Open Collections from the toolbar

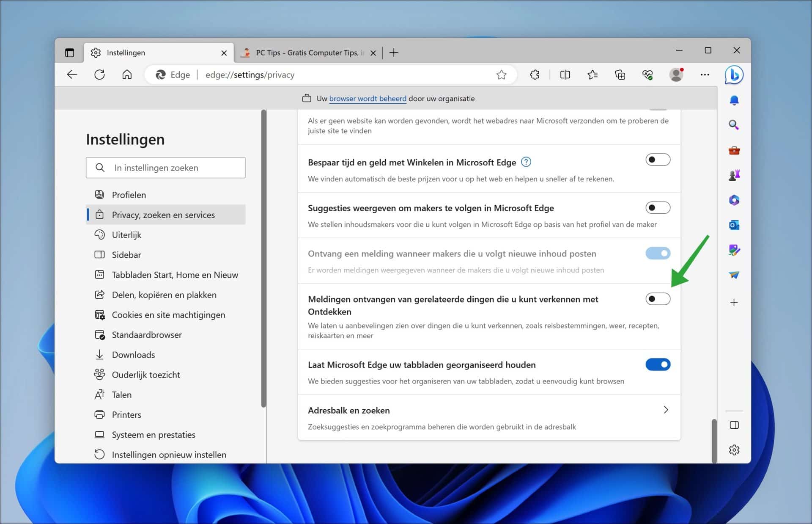tap(620, 74)
